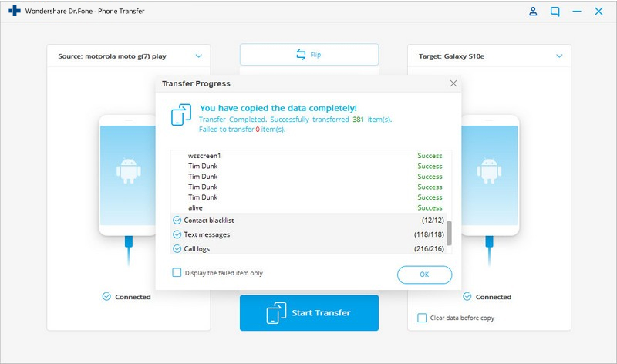The height and width of the screenshot is (364, 617).
Task: Click the Android robot on target phone
Action: tap(489, 171)
